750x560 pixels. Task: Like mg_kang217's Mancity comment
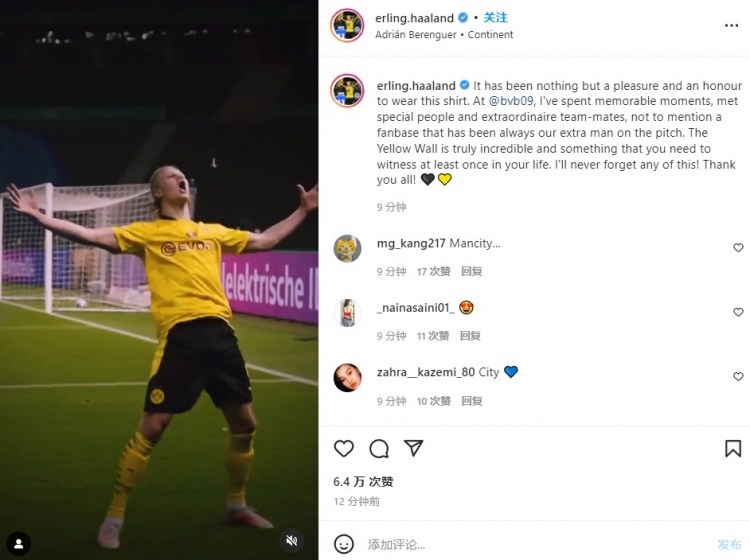[x=738, y=248]
